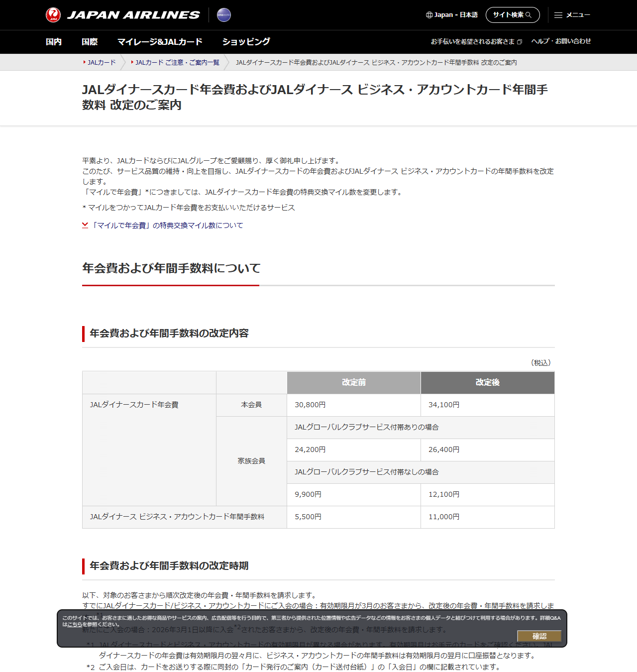
Task: Open ヘルプ・お問い合わせ link
Action: pyautogui.click(x=561, y=41)
